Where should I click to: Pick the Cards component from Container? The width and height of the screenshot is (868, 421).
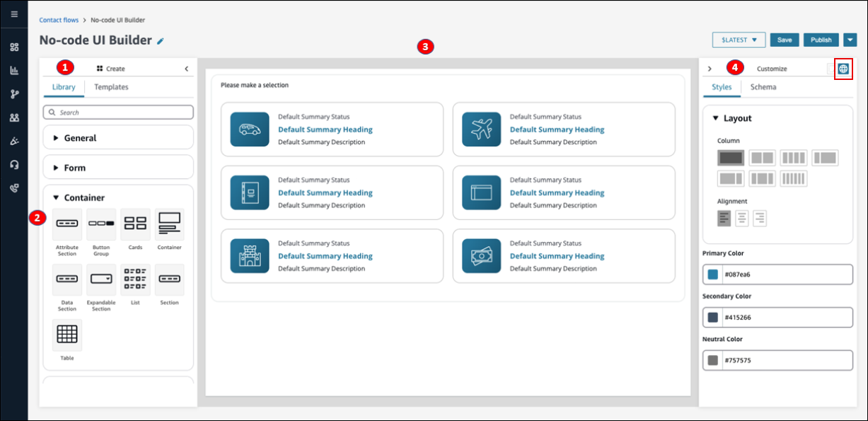[135, 224]
